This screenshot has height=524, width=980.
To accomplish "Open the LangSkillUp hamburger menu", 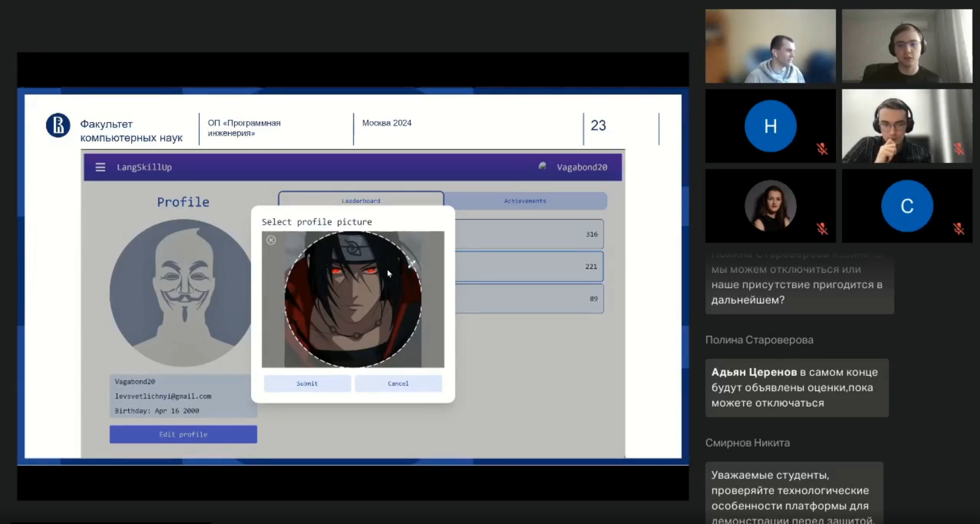I will point(100,167).
